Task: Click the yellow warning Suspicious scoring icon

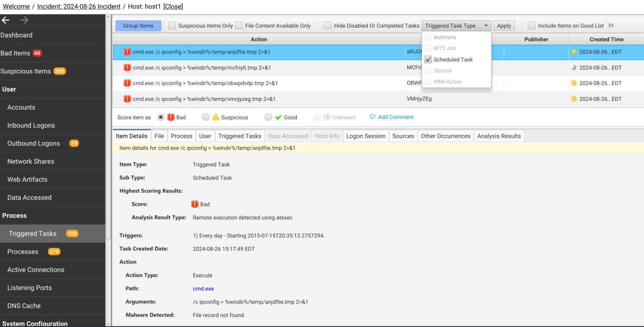Action: (x=217, y=117)
